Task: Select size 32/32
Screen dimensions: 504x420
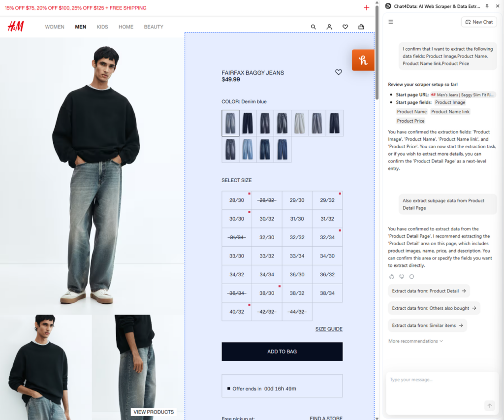Action: [297, 237]
